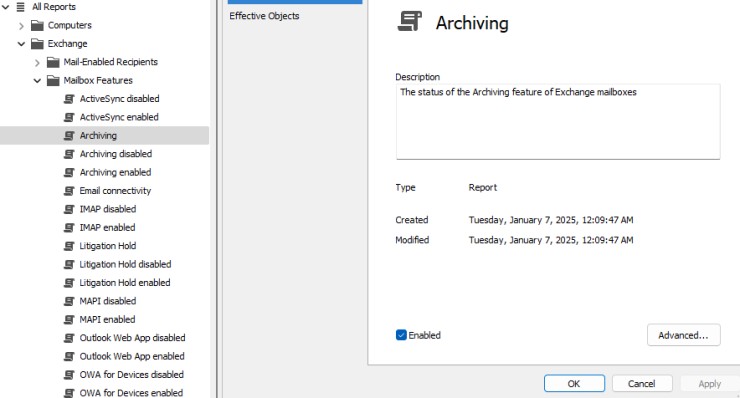
Task: Select the Email connectivity report
Action: [115, 191]
